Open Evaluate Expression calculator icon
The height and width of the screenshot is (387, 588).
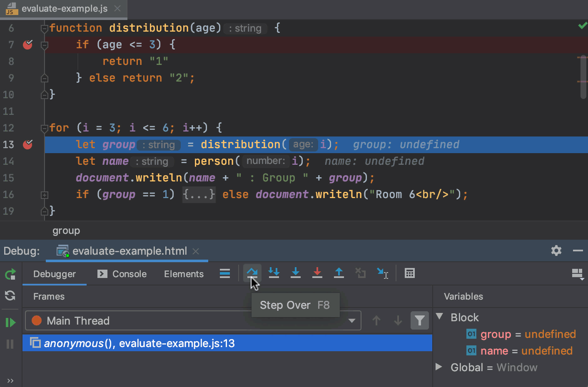pyautogui.click(x=410, y=273)
